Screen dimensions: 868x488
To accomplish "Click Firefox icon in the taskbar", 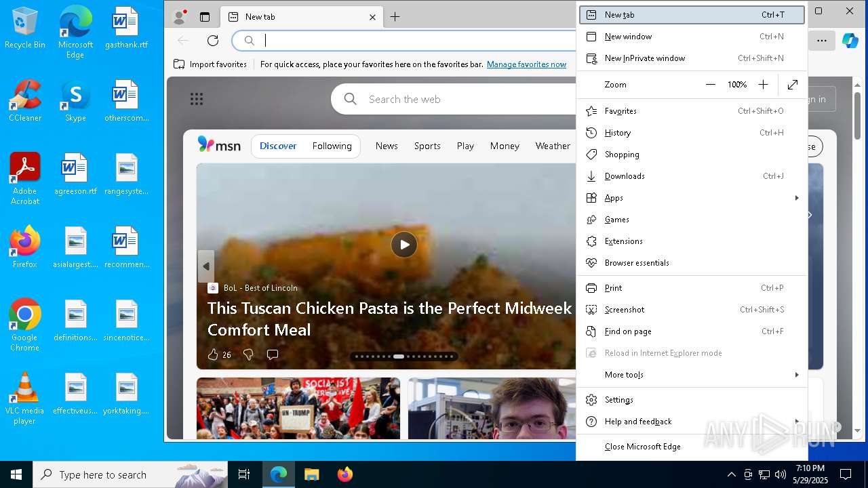I will 345,474.
